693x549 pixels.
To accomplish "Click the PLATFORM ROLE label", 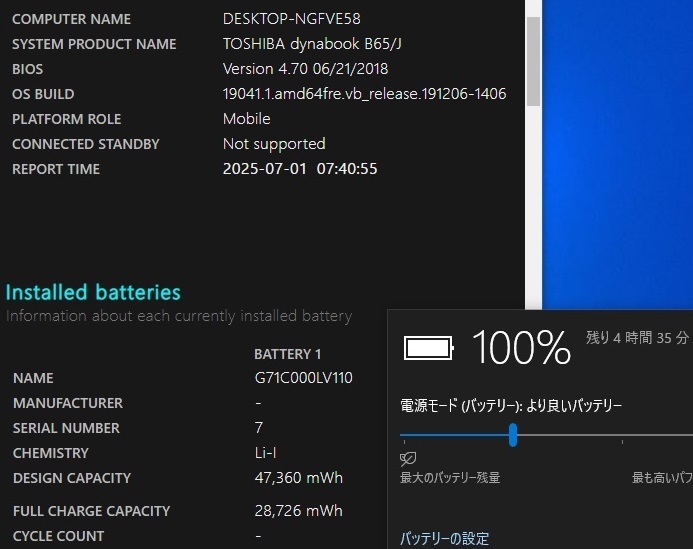I will [x=67, y=119].
